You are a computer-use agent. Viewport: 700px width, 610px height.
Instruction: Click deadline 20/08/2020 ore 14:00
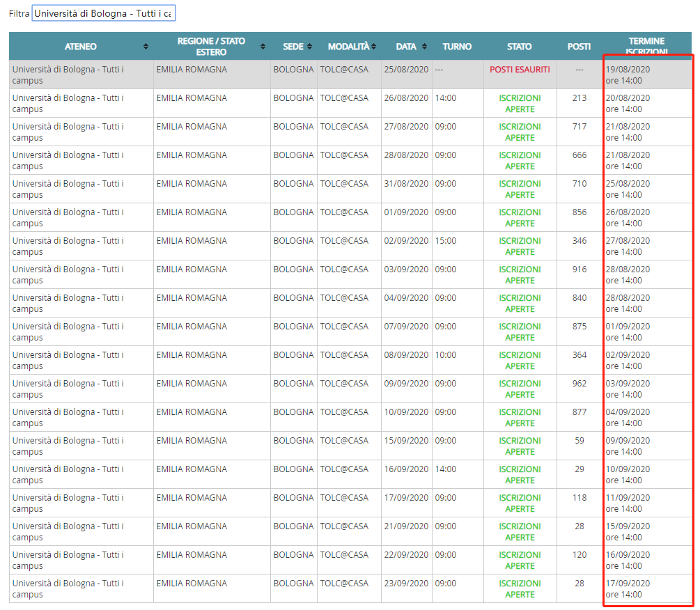(x=628, y=104)
